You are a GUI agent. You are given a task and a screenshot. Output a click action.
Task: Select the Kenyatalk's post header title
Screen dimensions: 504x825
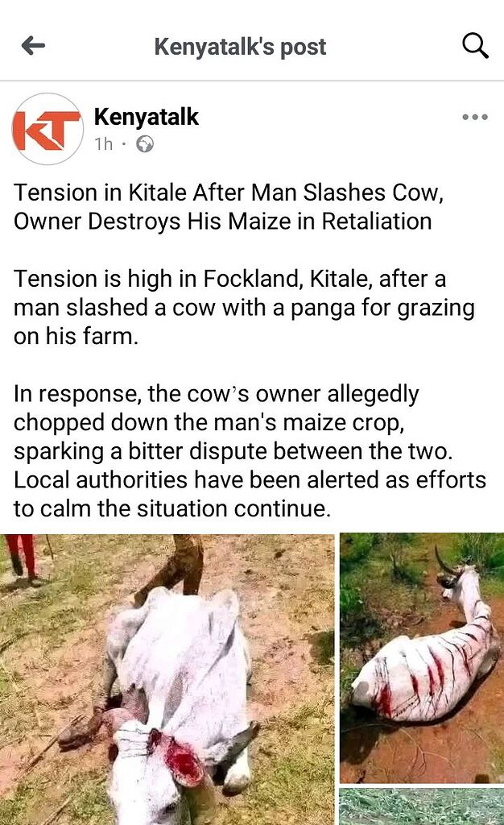(x=238, y=46)
